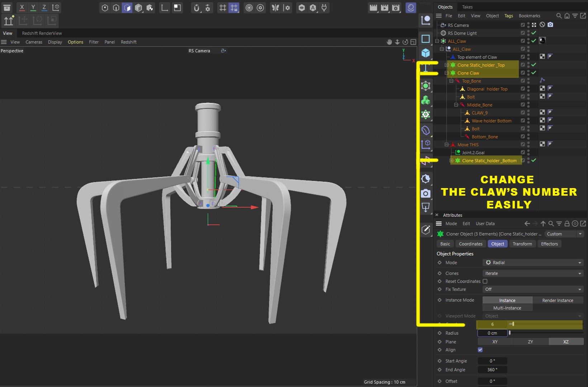
Task: Click the search icon in Objects panel
Action: tap(559, 16)
